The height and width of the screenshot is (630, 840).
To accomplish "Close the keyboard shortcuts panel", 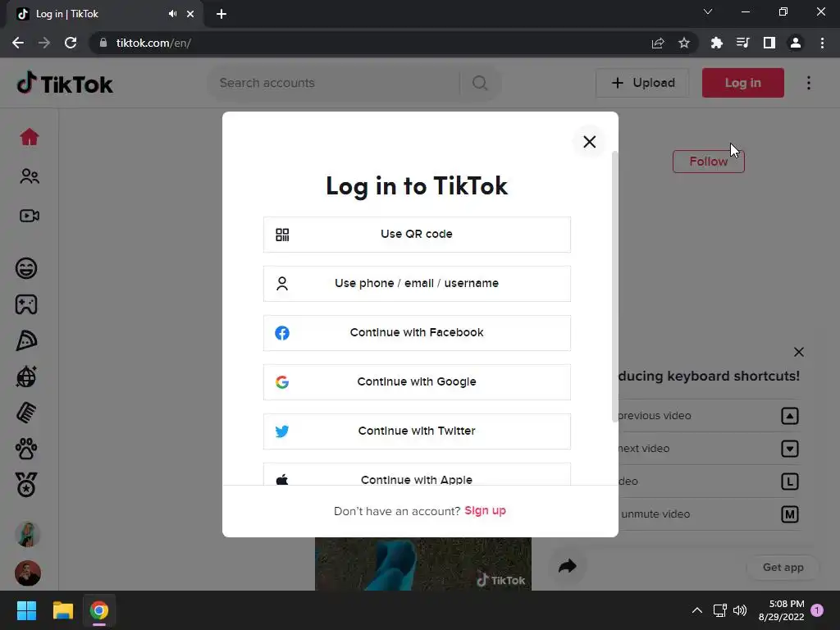I will coord(799,352).
